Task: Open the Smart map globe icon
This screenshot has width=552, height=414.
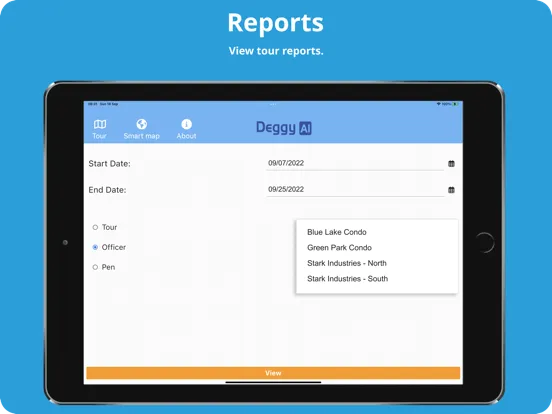Action: 142,124
